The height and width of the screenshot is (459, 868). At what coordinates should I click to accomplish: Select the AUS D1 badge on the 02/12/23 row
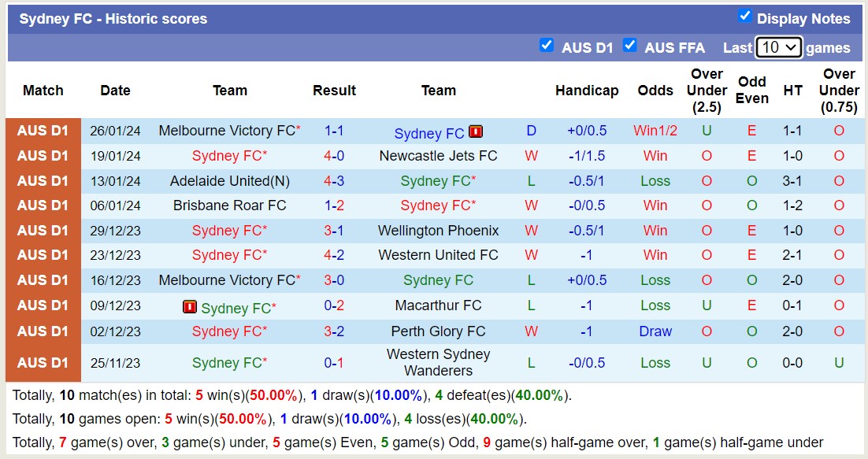[x=43, y=331]
